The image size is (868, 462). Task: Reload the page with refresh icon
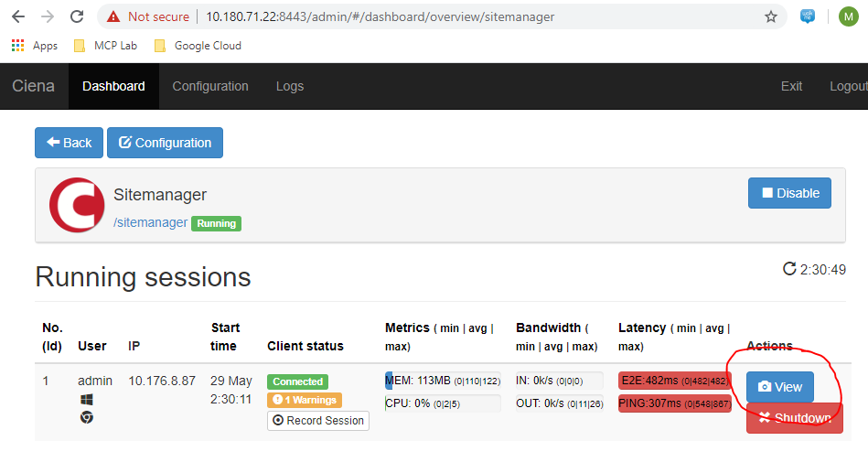coord(77,16)
